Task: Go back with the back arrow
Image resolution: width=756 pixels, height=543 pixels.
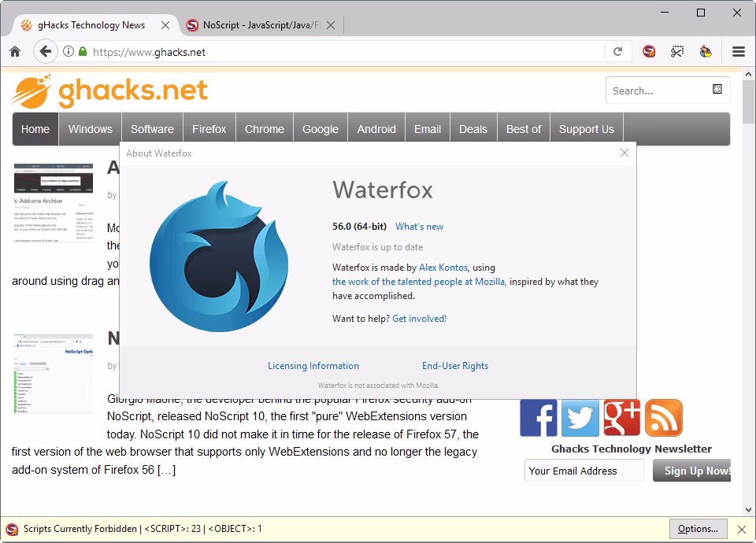Action: [x=46, y=51]
